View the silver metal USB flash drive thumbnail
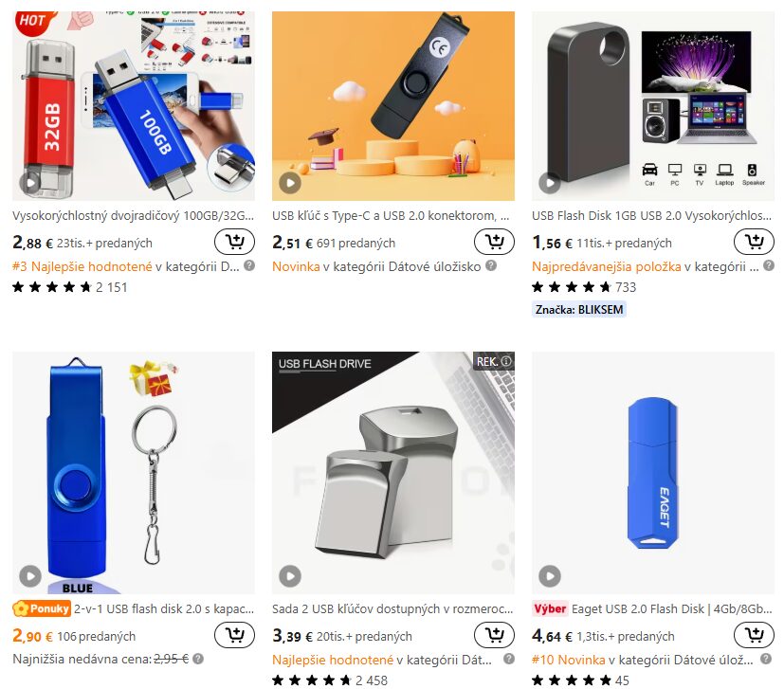This screenshot has width=784, height=689. coord(393,473)
